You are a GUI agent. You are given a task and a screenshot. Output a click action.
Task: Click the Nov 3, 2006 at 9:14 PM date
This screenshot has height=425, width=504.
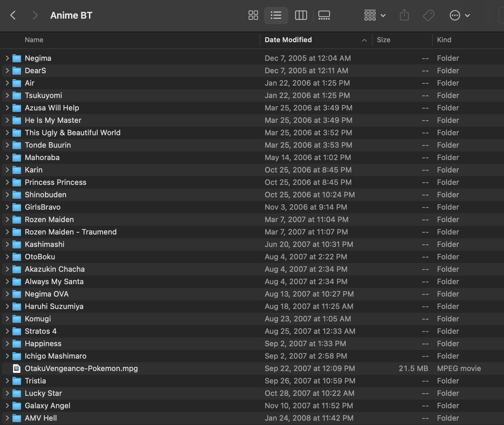306,207
